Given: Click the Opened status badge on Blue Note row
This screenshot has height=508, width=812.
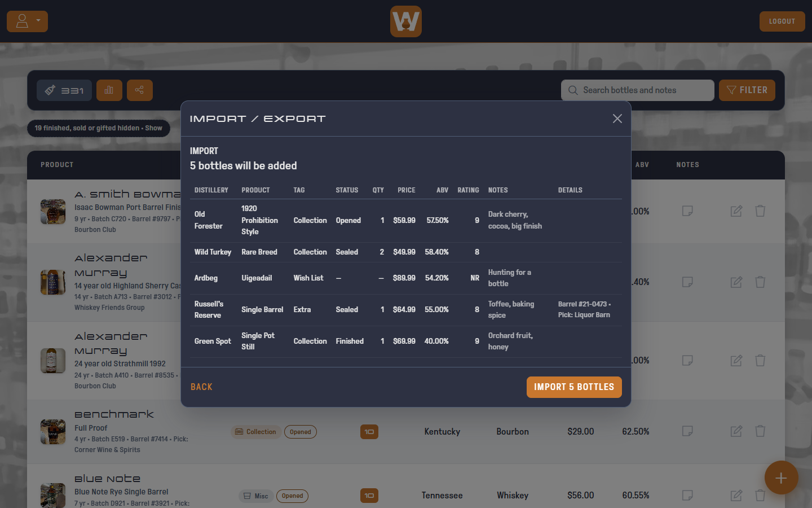Looking at the screenshot, I should [x=293, y=496].
